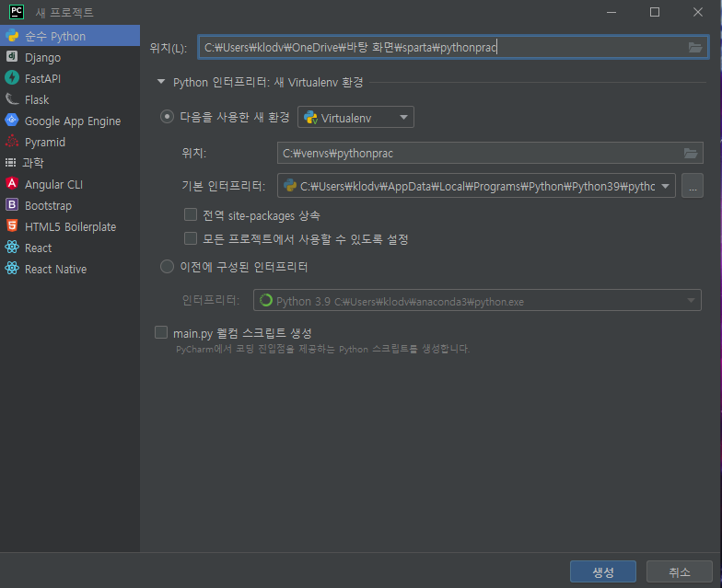Click the 새 프로젝트 window title text
Image resolution: width=722 pixels, height=588 pixels.
pyautogui.click(x=64, y=13)
